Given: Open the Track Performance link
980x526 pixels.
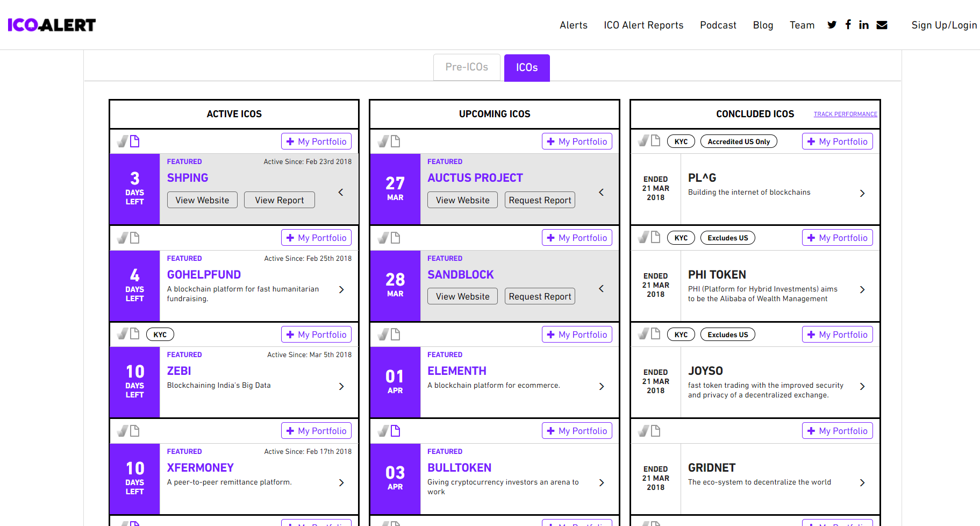Looking at the screenshot, I should pyautogui.click(x=845, y=114).
